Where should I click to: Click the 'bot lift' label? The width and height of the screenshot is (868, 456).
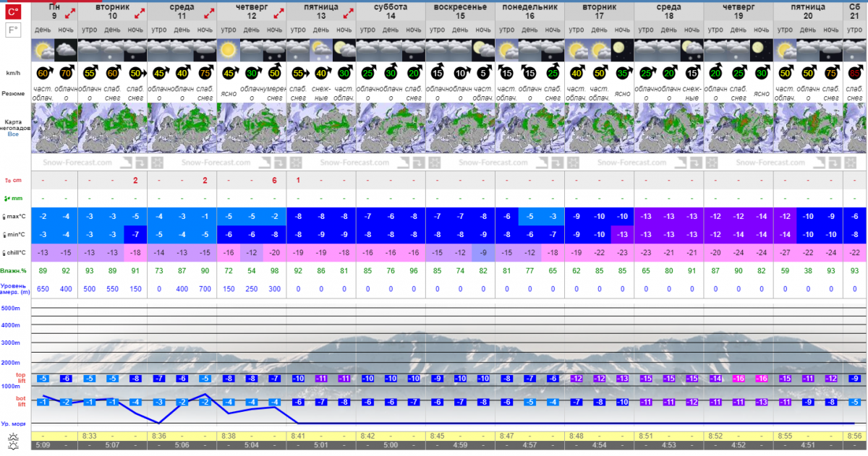[x=20, y=402]
